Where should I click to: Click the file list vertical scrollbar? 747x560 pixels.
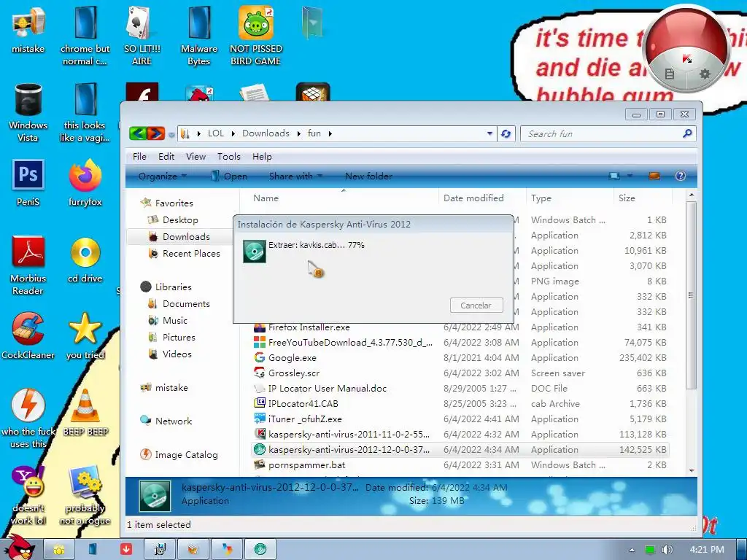[x=692, y=295]
